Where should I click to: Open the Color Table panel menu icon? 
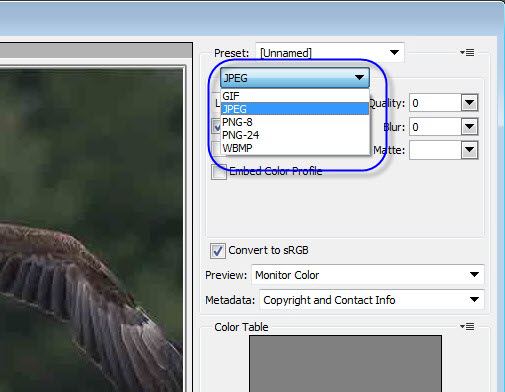467,326
